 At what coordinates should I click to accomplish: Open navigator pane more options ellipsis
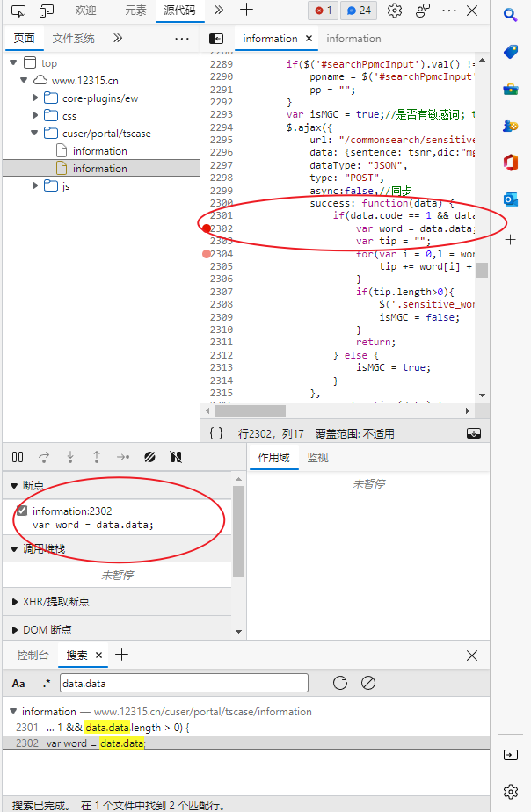[182, 39]
